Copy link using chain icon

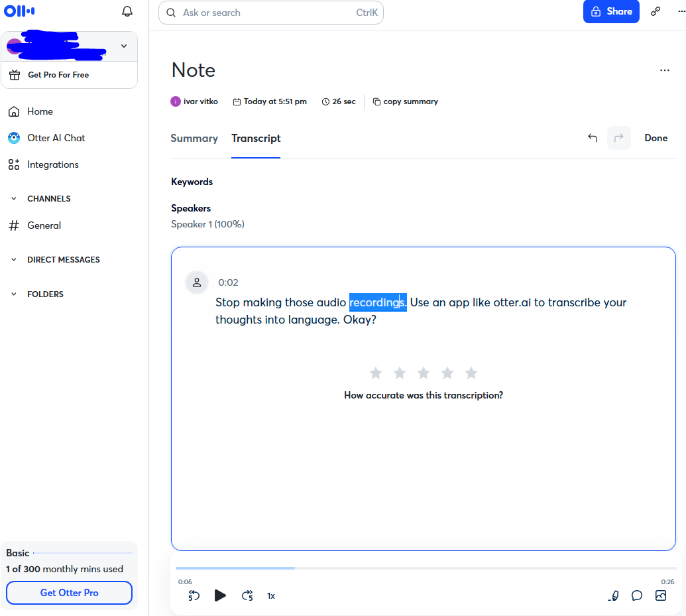click(655, 11)
